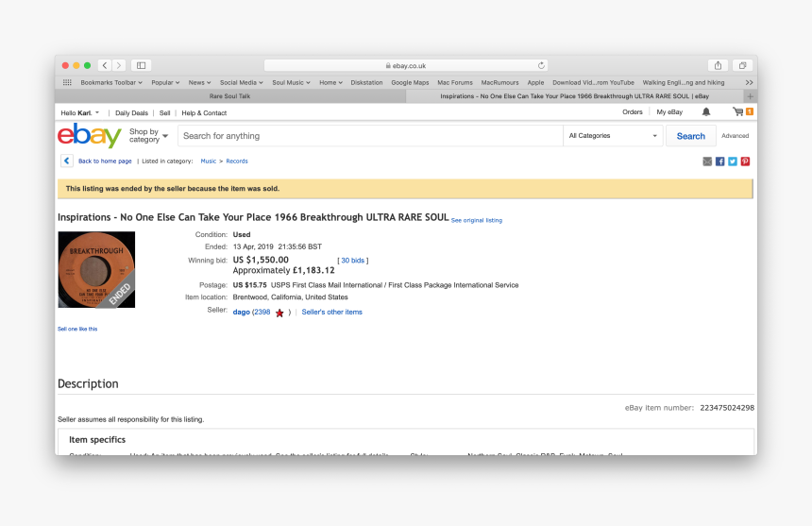View the 30 bids history link
Viewport: 812px width, 526px height.
point(353,261)
